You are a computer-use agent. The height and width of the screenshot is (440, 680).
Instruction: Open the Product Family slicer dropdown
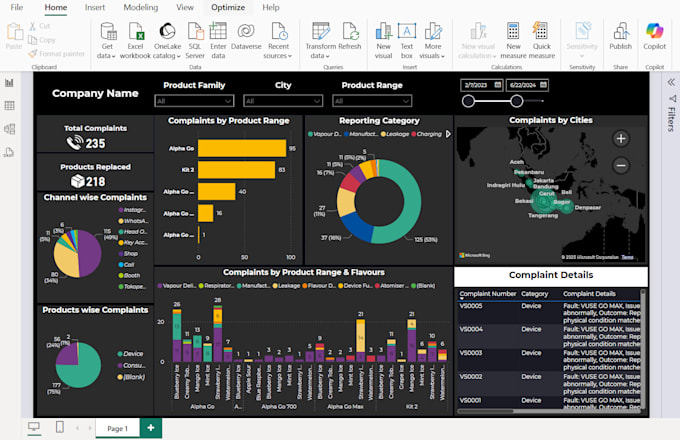194,101
